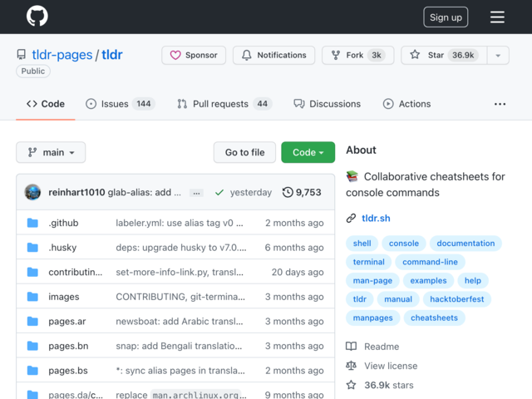Open the View license link
Viewport: 532px width, 399px height.
[391, 366]
